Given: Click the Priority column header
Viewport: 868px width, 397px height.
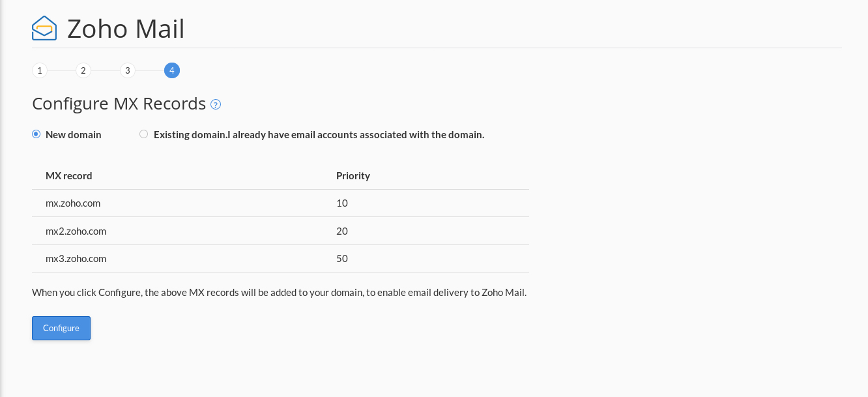Looking at the screenshot, I should [x=353, y=175].
